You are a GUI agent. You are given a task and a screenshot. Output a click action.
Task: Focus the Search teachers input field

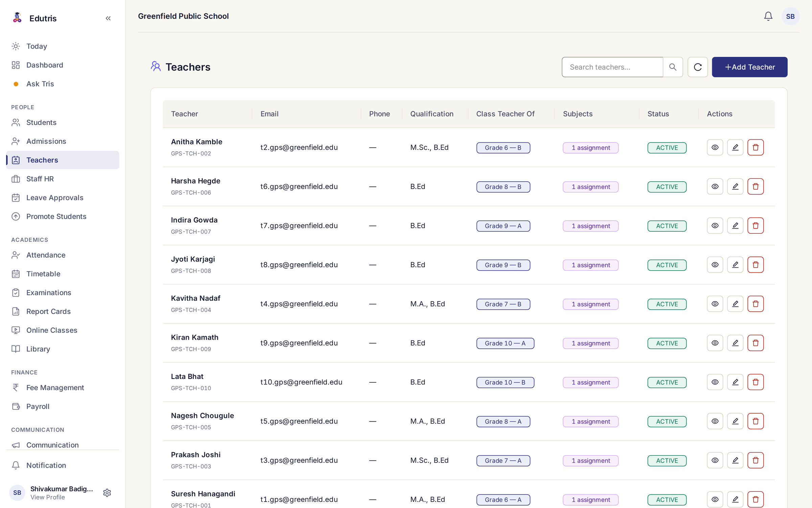[612, 67]
